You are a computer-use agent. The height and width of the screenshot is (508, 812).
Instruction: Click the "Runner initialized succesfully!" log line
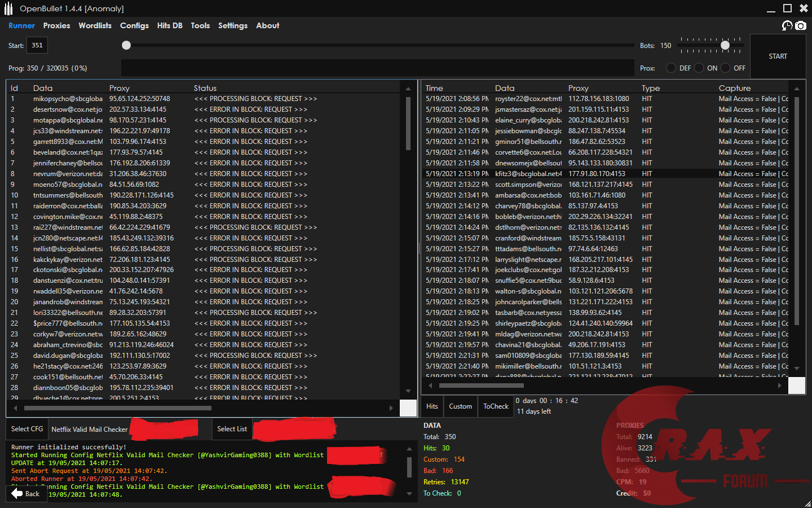click(x=69, y=447)
